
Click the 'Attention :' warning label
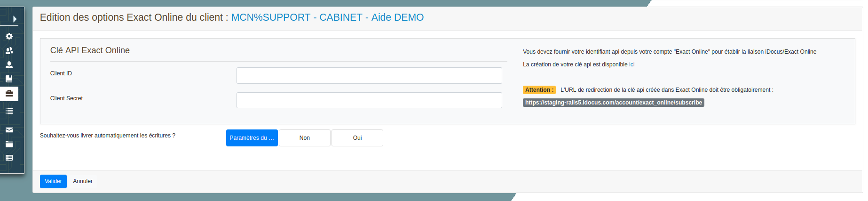tap(539, 90)
